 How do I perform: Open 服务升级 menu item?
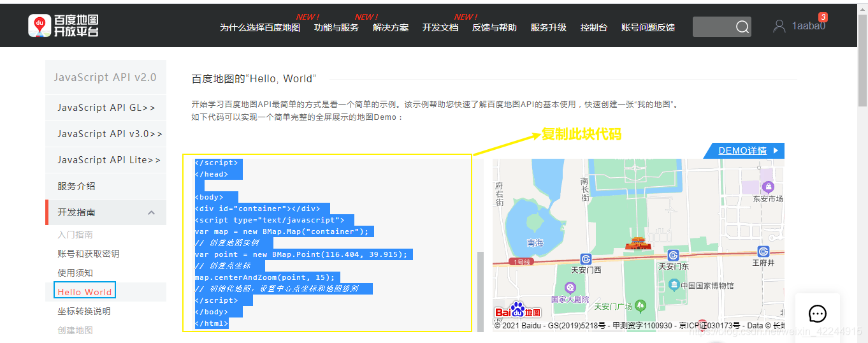pyautogui.click(x=549, y=27)
